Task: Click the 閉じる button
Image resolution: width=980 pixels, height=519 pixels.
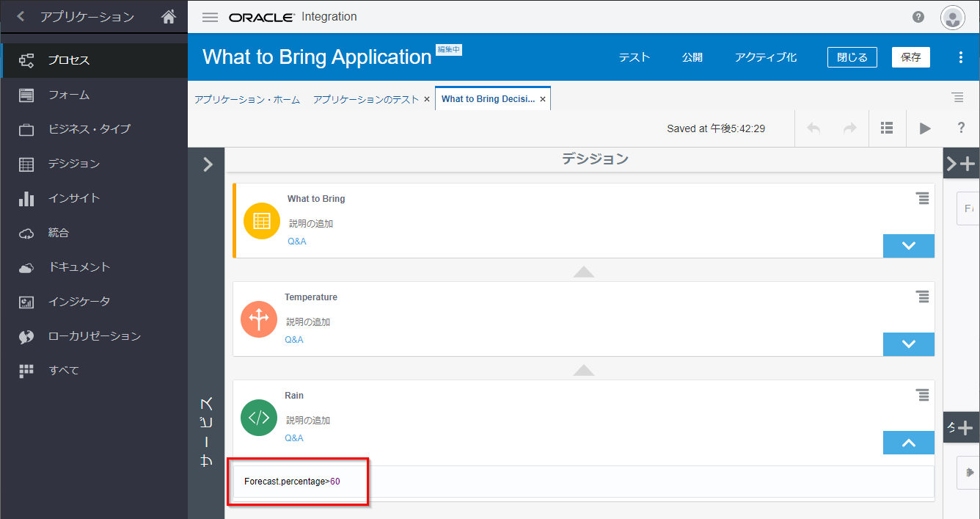Action: (852, 57)
